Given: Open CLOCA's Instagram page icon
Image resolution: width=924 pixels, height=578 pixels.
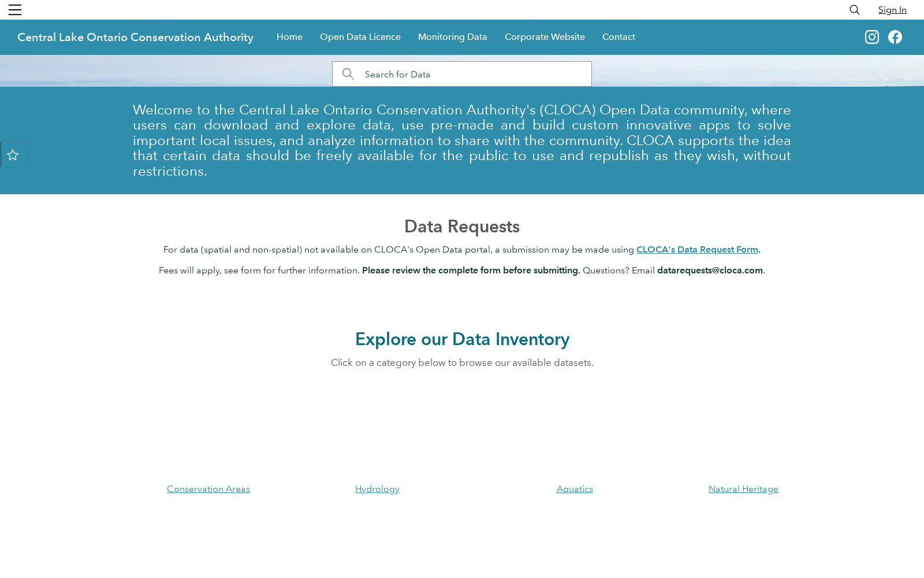Looking at the screenshot, I should 872,37.
